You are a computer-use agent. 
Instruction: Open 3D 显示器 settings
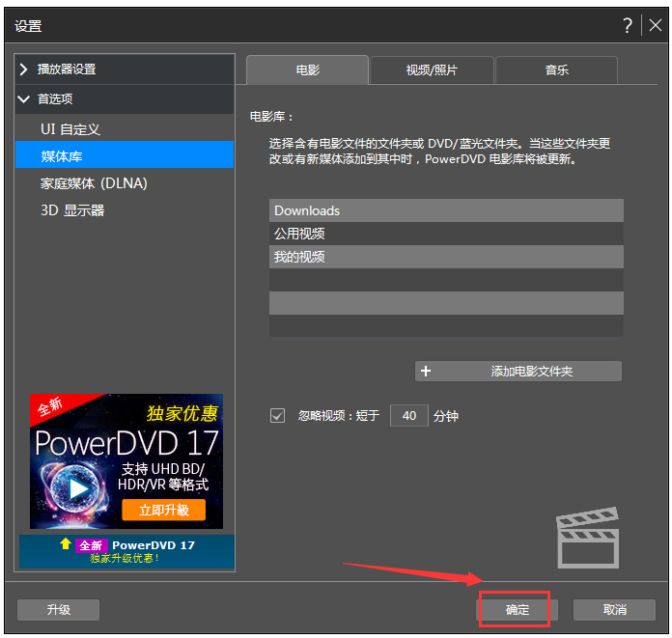pyautogui.click(x=125, y=210)
